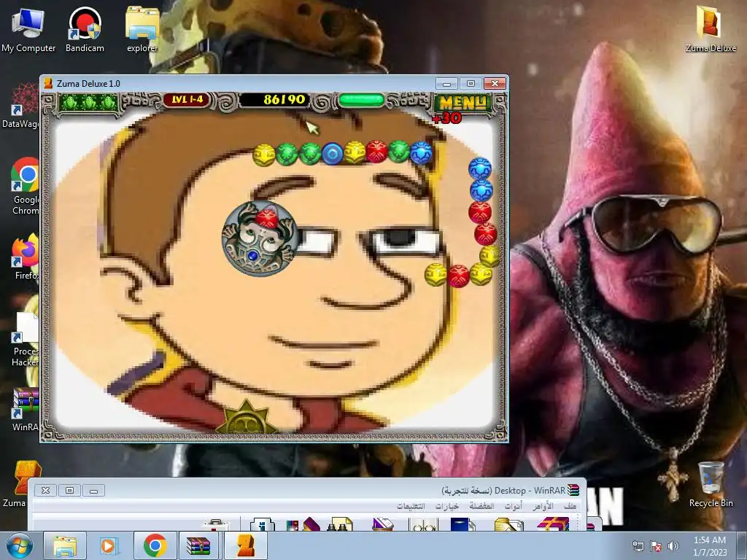Select the Zuma Deluxe folder icon top right

[711, 29]
